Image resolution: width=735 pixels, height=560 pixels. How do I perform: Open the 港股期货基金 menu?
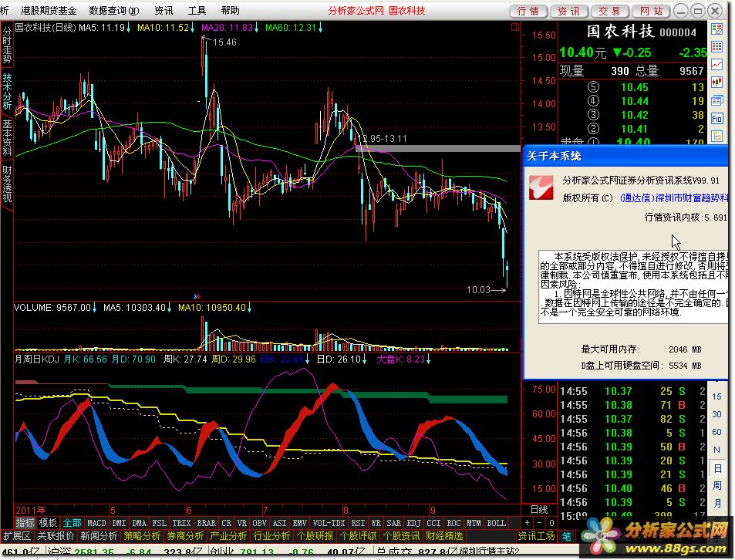(49, 10)
